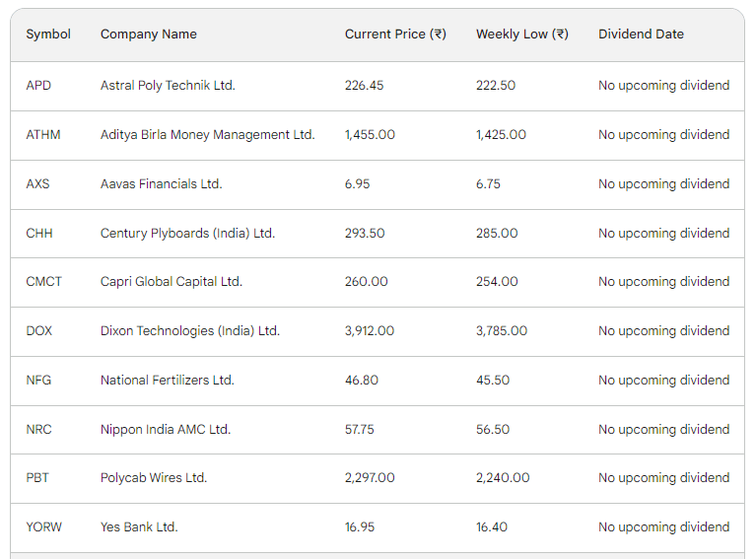Select current price 57.75
This screenshot has width=756, height=559.
tap(359, 429)
